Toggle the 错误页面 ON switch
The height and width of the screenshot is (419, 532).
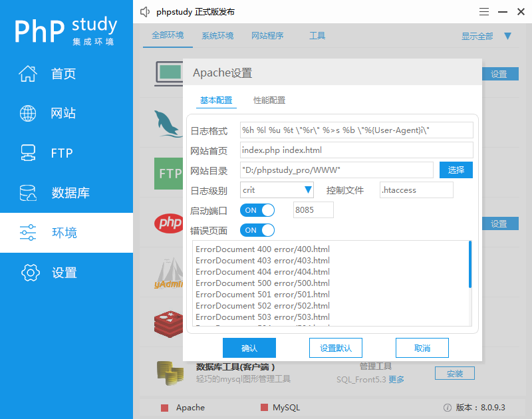[257, 230]
